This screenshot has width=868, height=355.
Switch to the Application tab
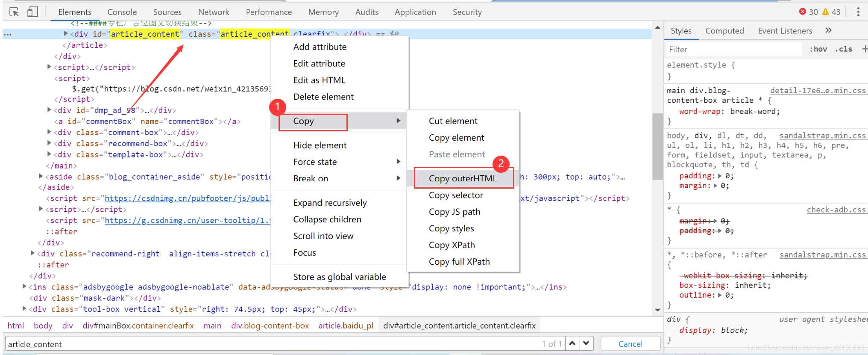click(x=415, y=12)
